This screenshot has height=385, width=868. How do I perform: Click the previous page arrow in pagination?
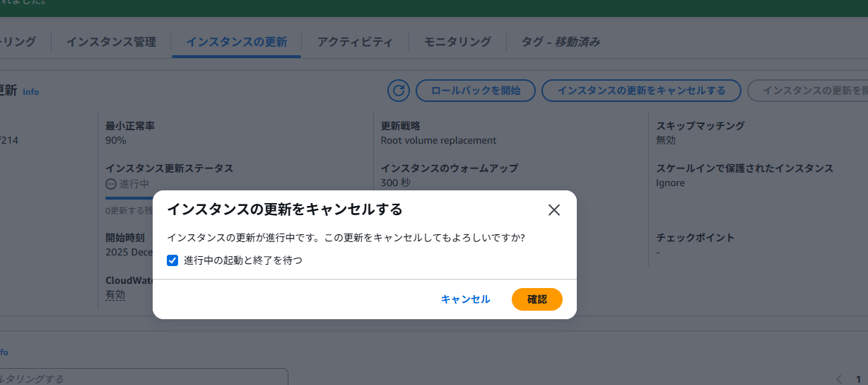[839, 379]
